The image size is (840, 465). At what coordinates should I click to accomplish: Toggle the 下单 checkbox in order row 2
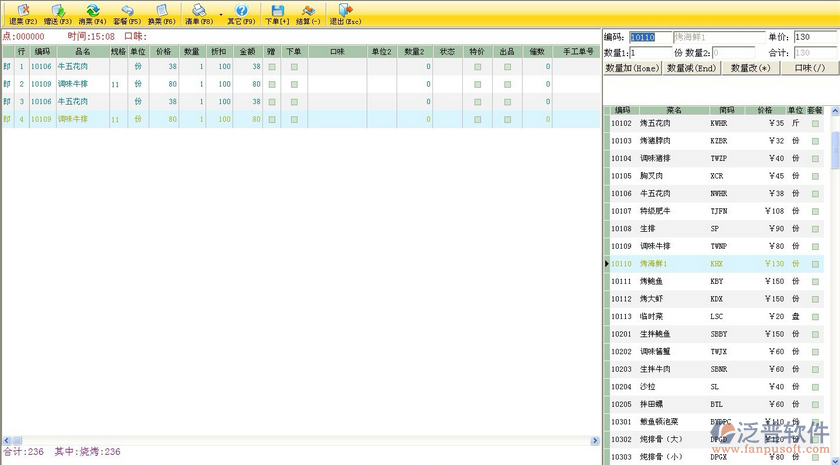294,84
